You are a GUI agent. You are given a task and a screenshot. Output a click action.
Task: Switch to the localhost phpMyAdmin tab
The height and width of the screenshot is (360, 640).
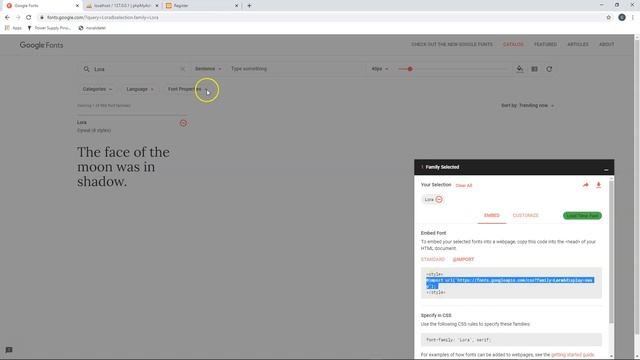pyautogui.click(x=122, y=6)
